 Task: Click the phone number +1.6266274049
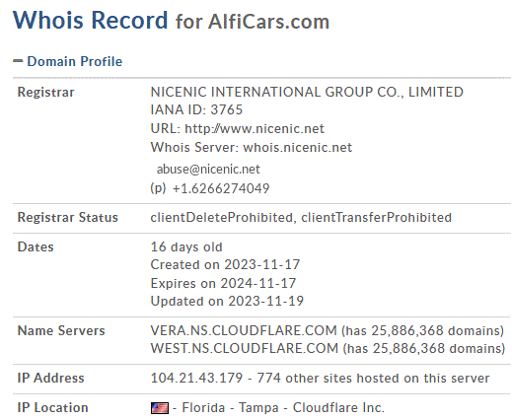[x=221, y=188]
